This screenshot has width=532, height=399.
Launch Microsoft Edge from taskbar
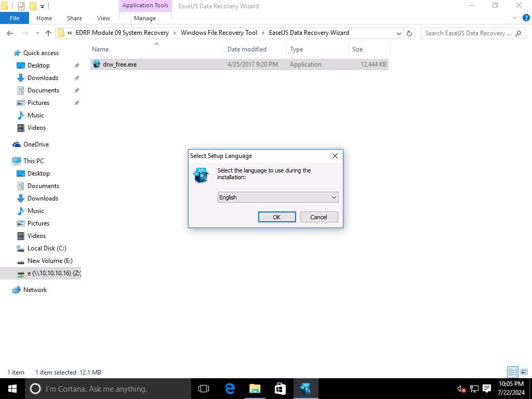[x=230, y=389]
